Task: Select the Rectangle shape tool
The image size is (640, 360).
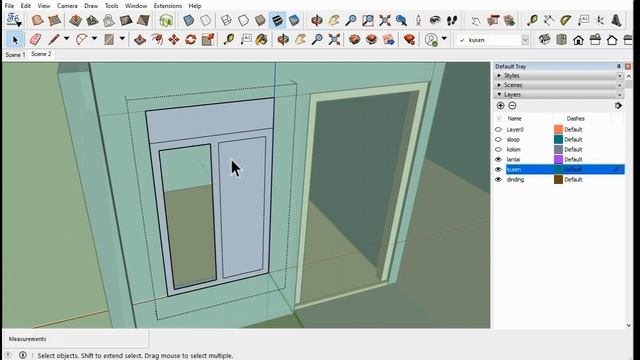Action: pyautogui.click(x=109, y=40)
